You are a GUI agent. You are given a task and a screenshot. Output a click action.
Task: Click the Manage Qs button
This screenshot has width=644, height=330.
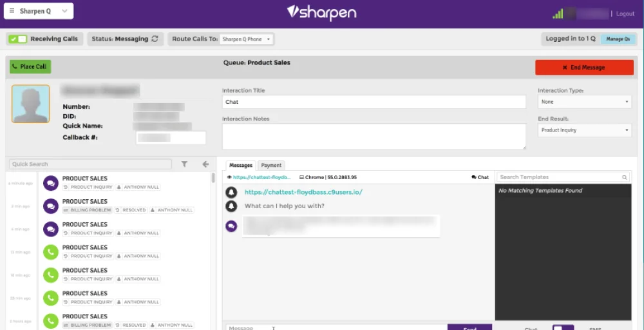(618, 39)
